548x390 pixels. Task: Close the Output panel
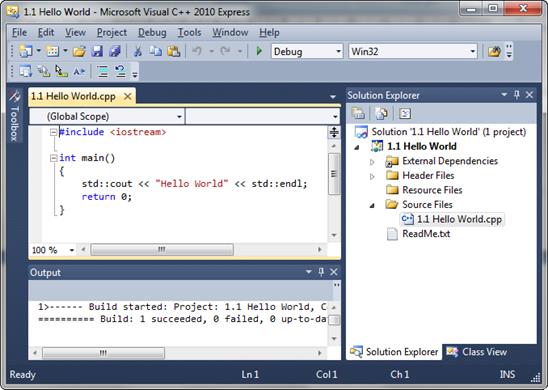click(334, 272)
